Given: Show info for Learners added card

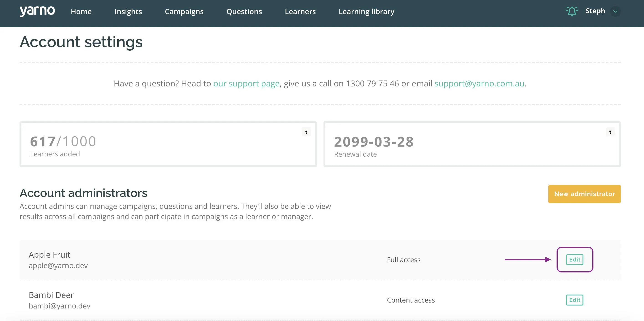Looking at the screenshot, I should pos(306,132).
